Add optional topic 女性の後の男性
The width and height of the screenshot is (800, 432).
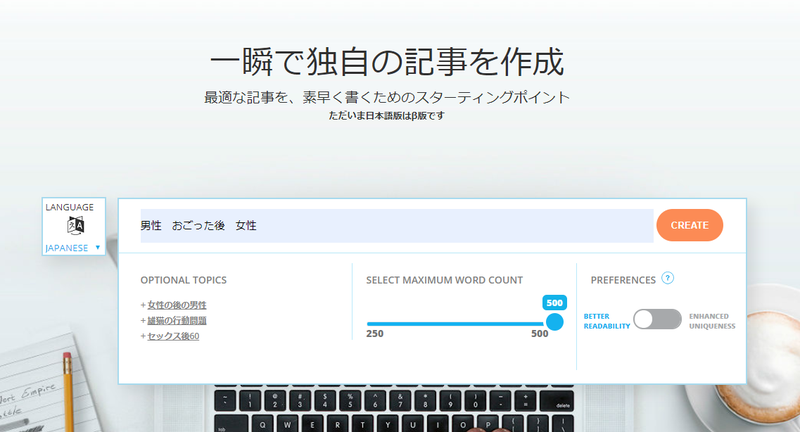[x=177, y=305]
